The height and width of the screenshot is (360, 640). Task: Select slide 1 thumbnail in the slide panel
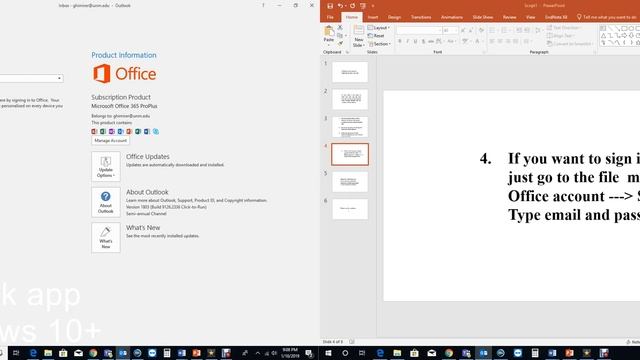(x=350, y=72)
